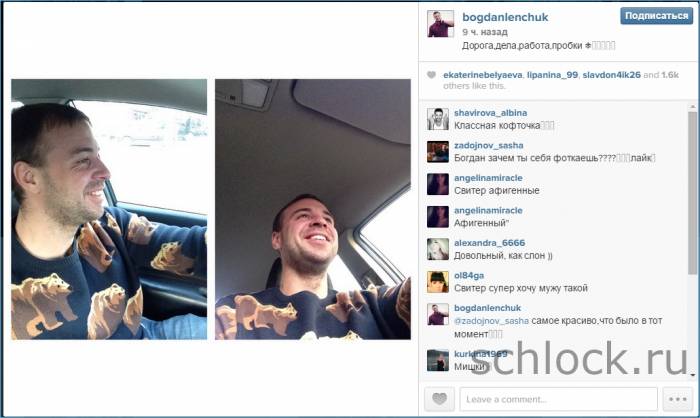Click zadojnov_sasha commenter avatar
The image size is (700, 418).
pos(438,152)
